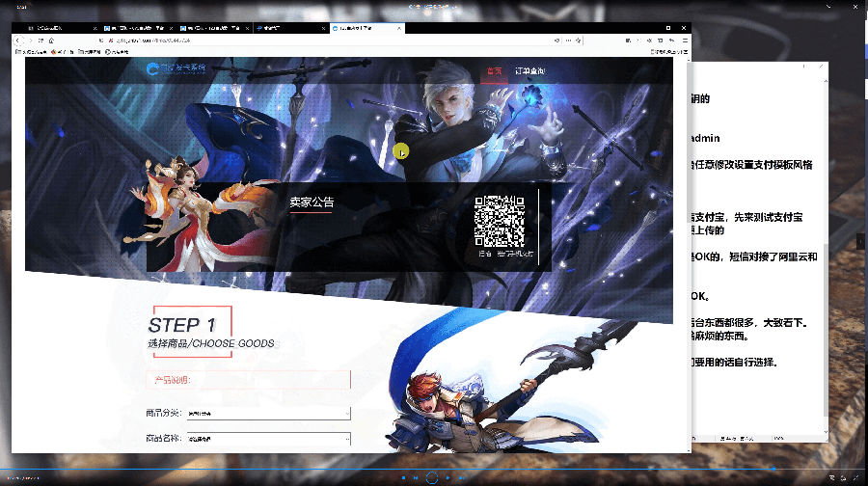This screenshot has height=486, width=868.
Task: Toggle fullscreen in the video player
Action: [x=856, y=477]
